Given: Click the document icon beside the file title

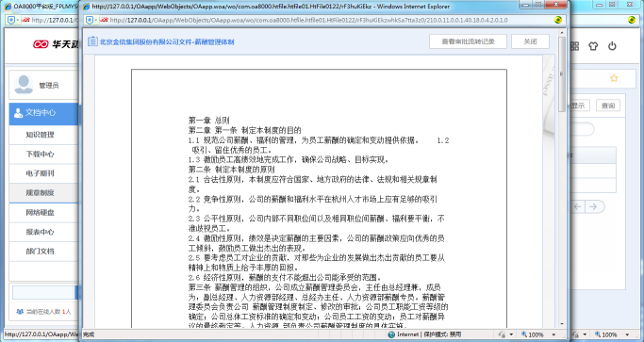Looking at the screenshot, I should [92, 41].
